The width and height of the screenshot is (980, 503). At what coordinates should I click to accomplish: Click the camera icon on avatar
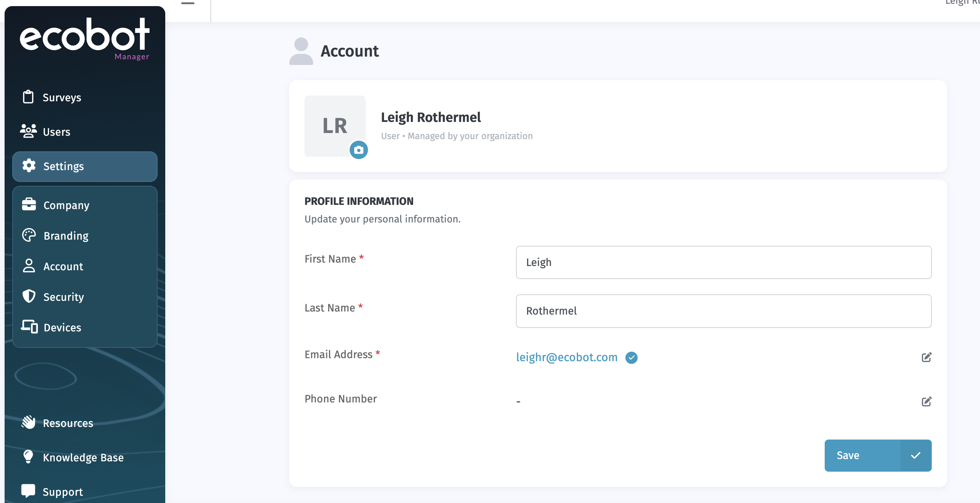tap(358, 150)
